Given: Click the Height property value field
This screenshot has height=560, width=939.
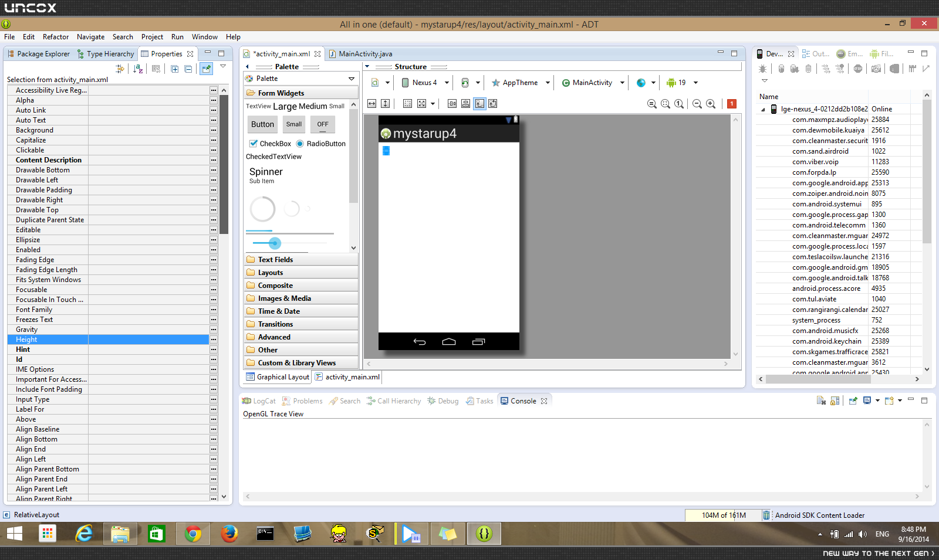Looking at the screenshot, I should point(148,340).
